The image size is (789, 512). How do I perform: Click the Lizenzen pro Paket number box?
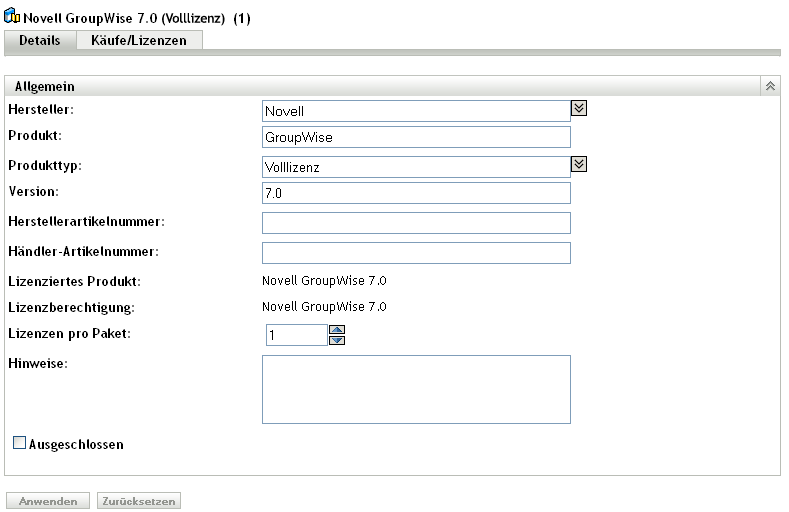pyautogui.click(x=296, y=335)
